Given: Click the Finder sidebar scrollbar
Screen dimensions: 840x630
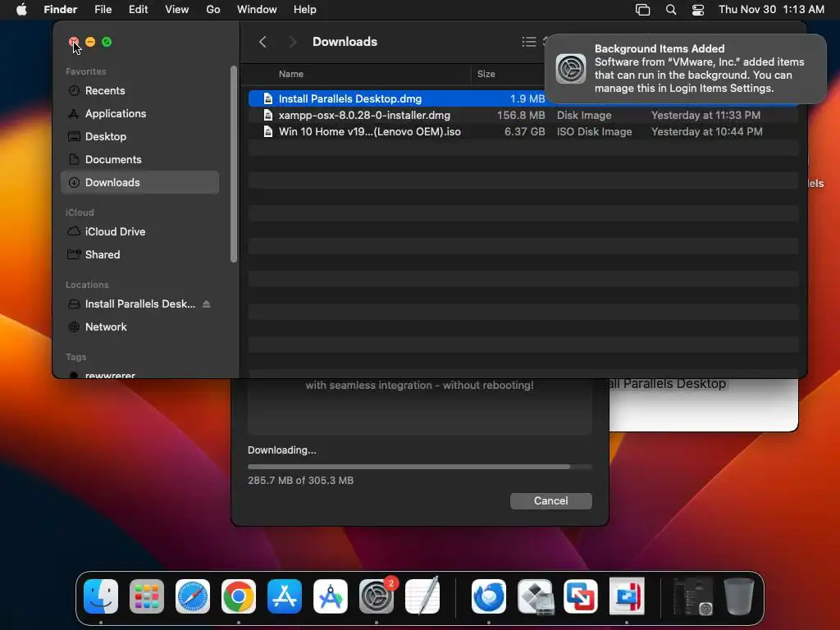Looking at the screenshot, I should point(234,164).
